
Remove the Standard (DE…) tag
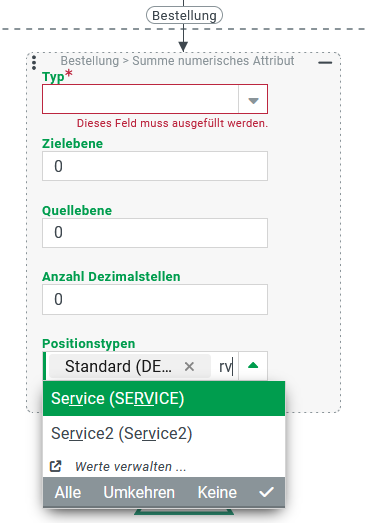pos(189,367)
